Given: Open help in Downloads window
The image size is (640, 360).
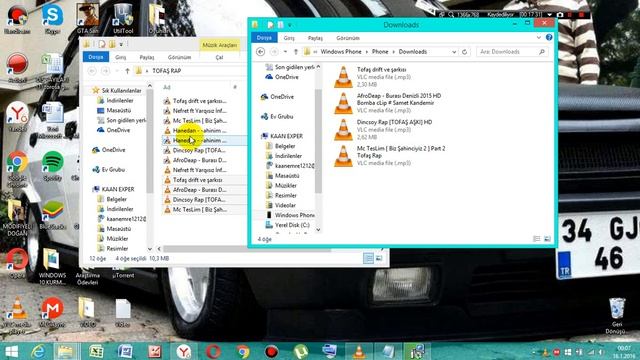Looking at the screenshot, I should tap(549, 38).
